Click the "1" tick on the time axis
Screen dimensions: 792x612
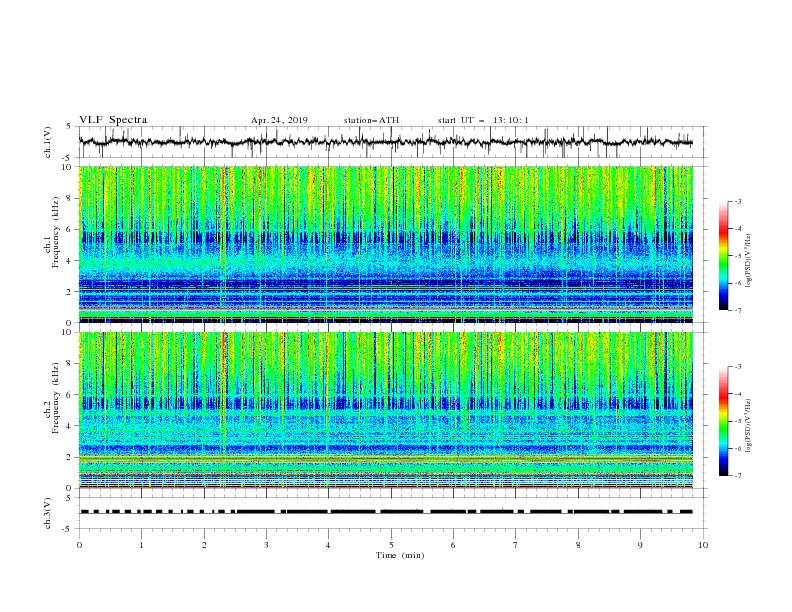pos(141,545)
